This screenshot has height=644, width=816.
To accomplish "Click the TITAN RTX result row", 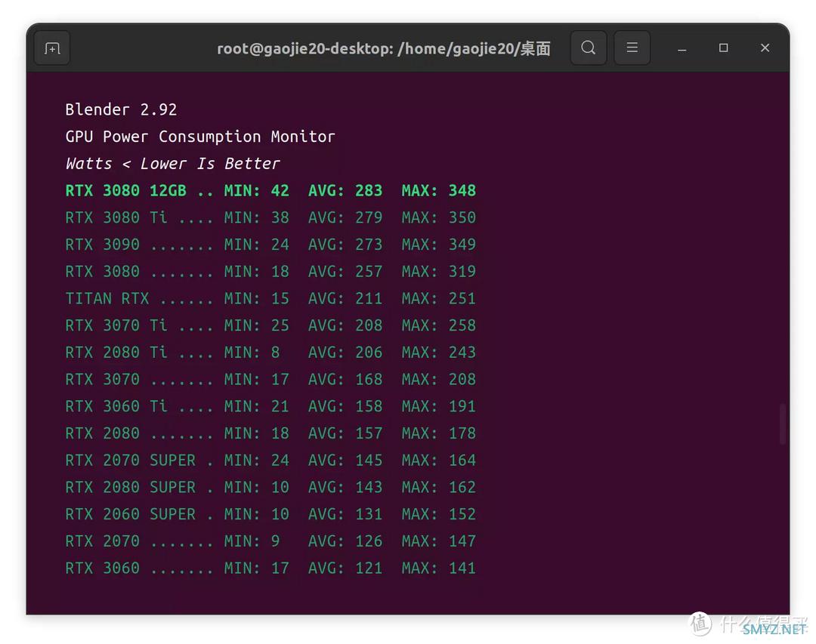I will tap(270, 298).
